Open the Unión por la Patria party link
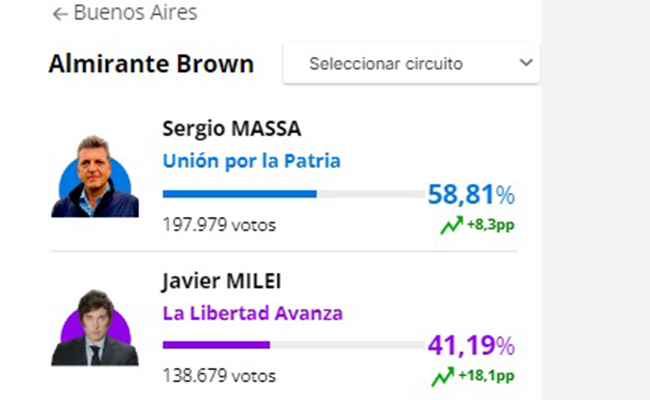 coord(252,161)
